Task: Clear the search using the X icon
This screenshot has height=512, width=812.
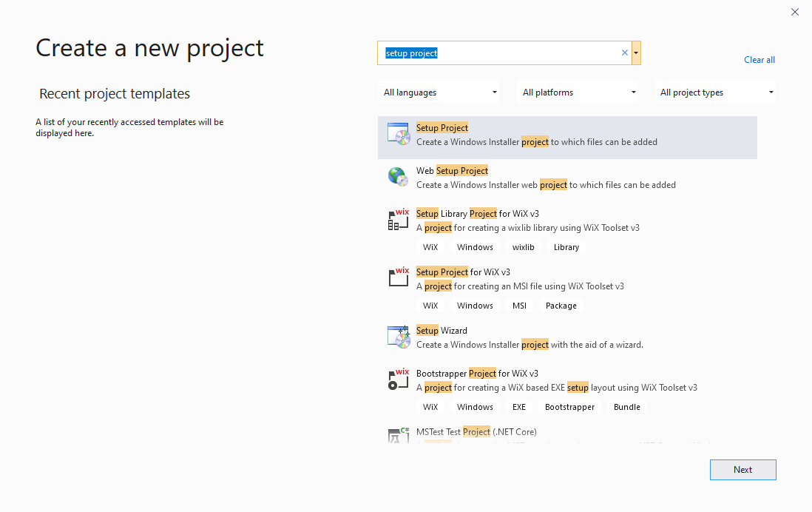Action: (x=625, y=53)
